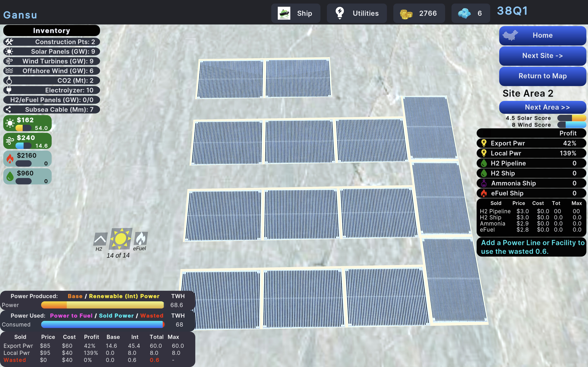Select the H2 $960 droplet tile
588x367 pixels.
click(27, 176)
